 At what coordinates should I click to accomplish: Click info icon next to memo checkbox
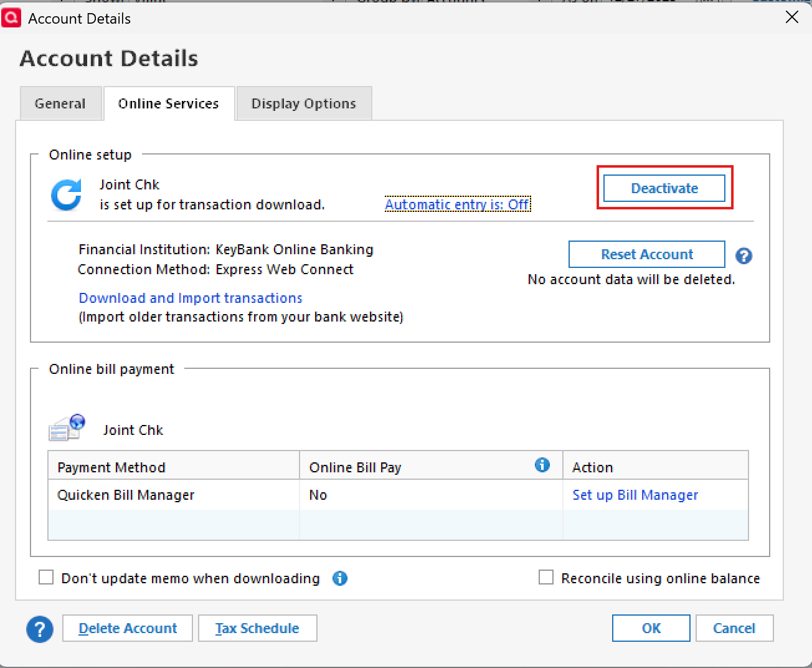click(x=340, y=578)
